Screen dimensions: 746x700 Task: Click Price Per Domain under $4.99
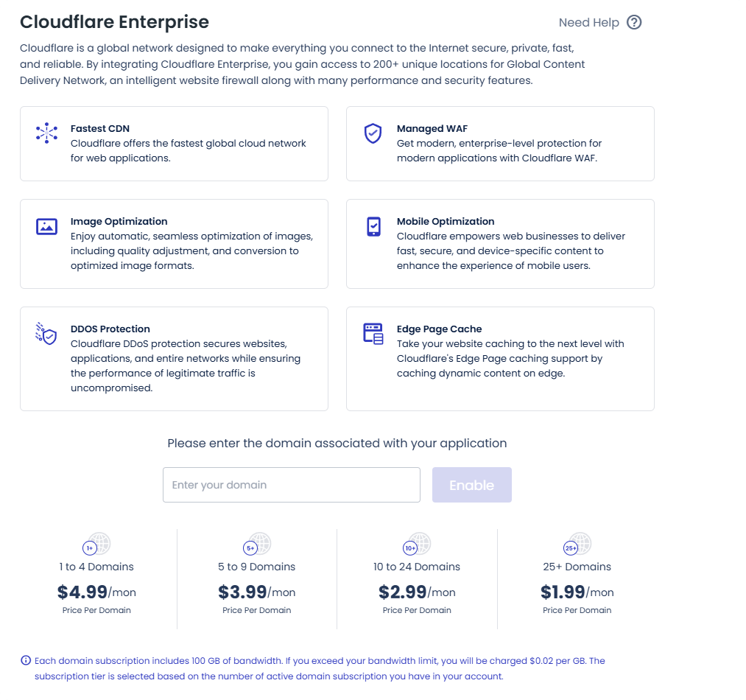tap(96, 611)
